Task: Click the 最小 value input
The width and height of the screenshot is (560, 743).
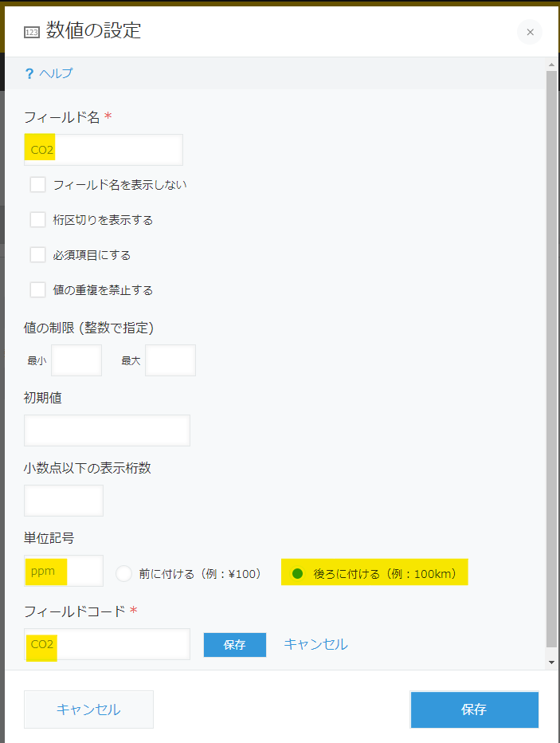Action: (76, 360)
